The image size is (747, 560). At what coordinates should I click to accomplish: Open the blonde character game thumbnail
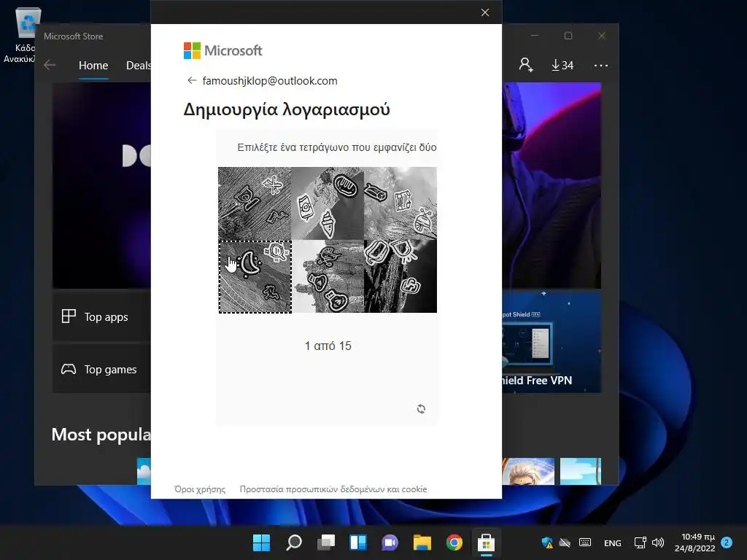(528, 471)
